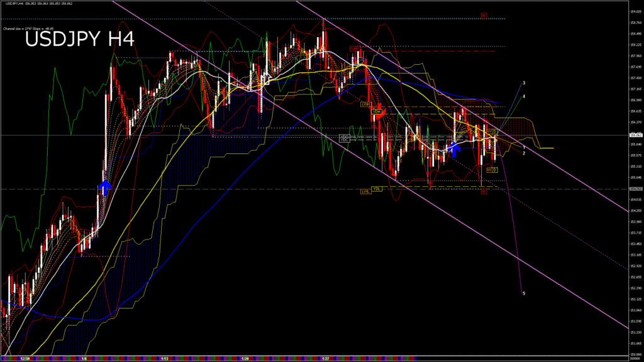Select projection path endpoint number 4
Screen dimensions: 644x362
coord(524,97)
